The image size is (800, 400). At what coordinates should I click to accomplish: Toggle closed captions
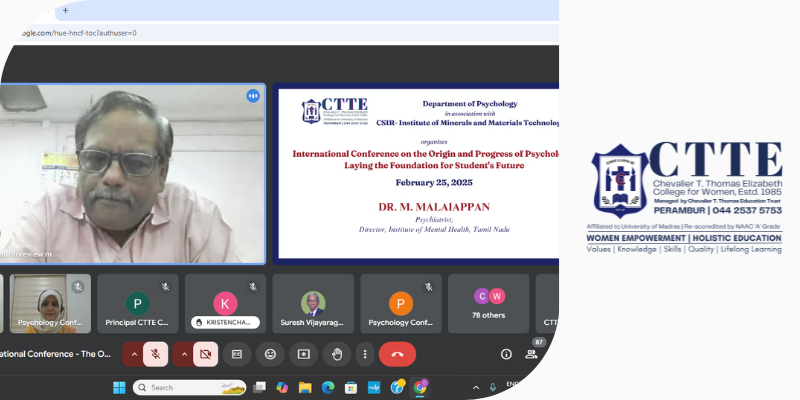[237, 354]
